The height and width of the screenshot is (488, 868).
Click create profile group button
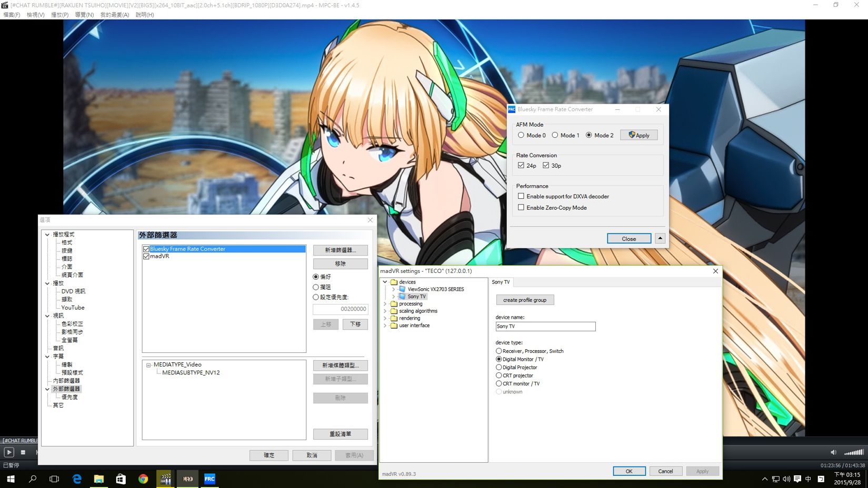pos(525,300)
